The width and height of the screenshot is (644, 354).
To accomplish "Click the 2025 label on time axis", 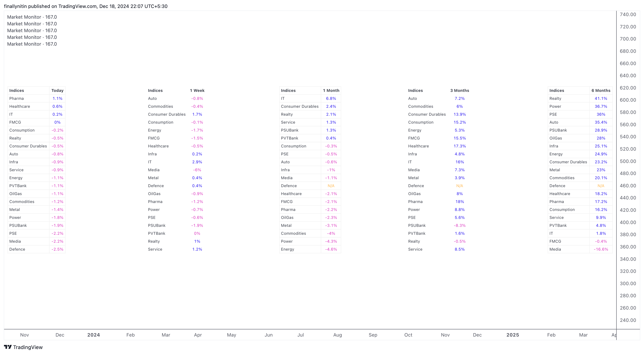I will point(513,335).
